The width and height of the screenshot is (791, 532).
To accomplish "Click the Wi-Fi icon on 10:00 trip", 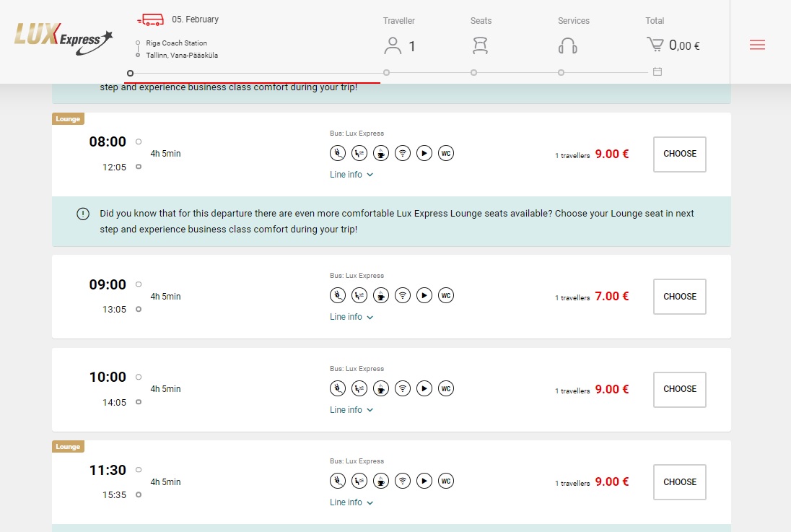I will (403, 388).
